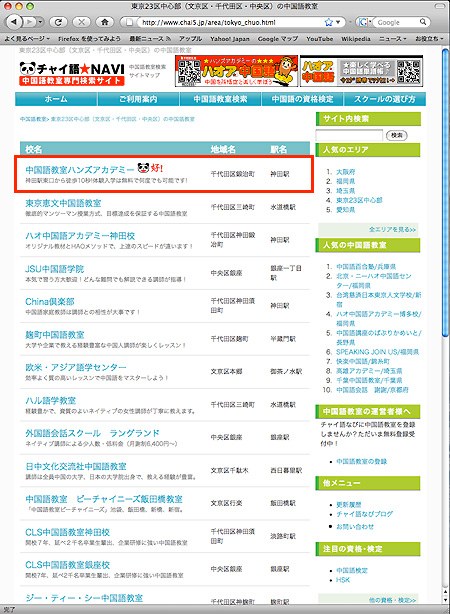This screenshot has width=450, height=614.
Task: Open the よく見るページ bookmarks dropdown
Action: 27,39
